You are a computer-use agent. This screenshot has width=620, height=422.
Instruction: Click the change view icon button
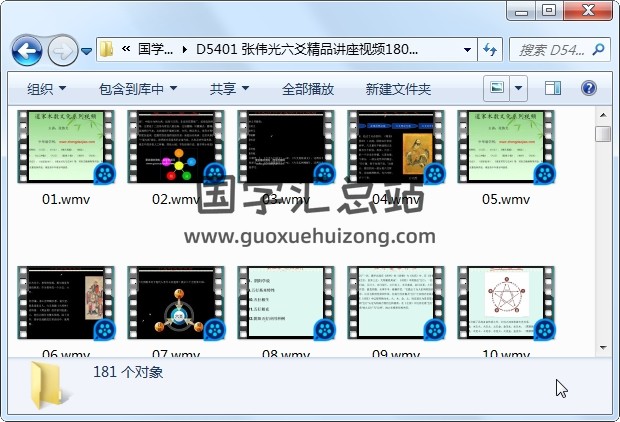tap(495, 89)
